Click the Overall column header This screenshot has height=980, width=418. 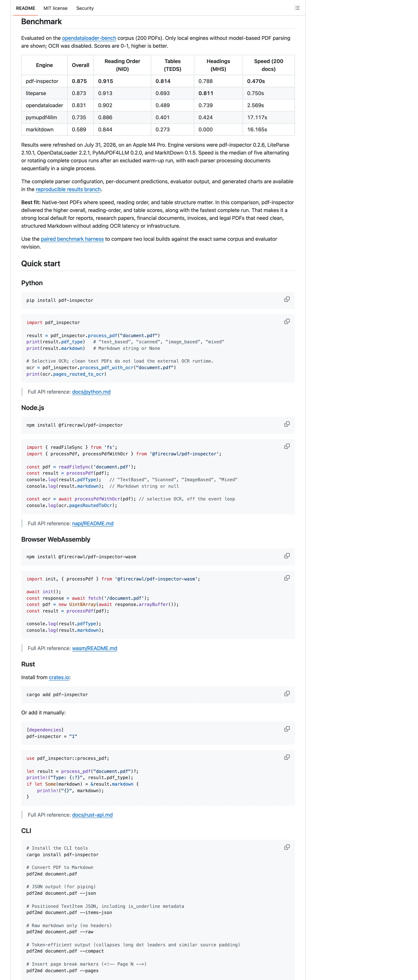(x=81, y=65)
